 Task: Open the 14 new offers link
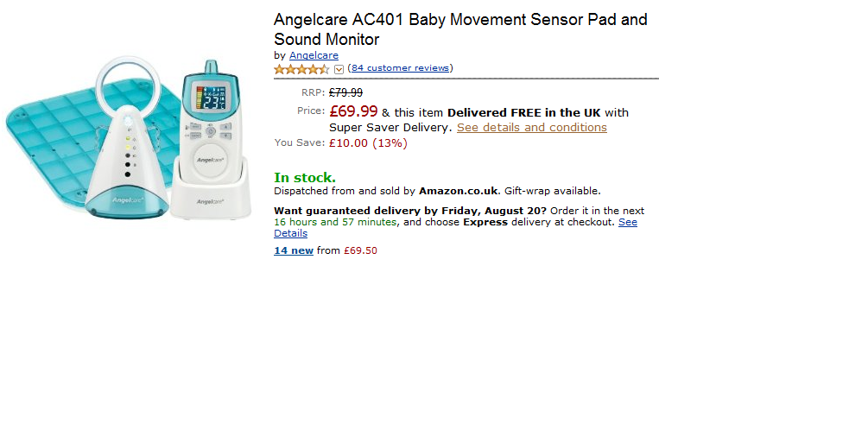pos(294,251)
